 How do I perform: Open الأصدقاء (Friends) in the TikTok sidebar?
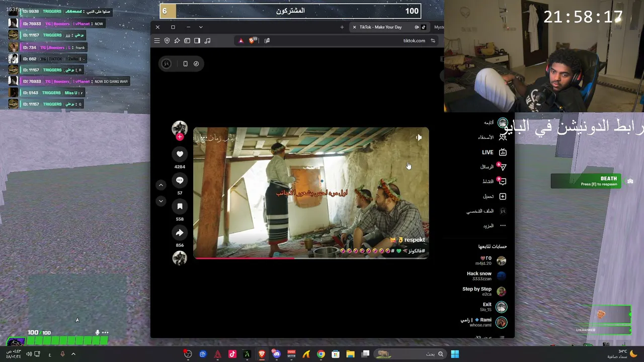coord(492,137)
